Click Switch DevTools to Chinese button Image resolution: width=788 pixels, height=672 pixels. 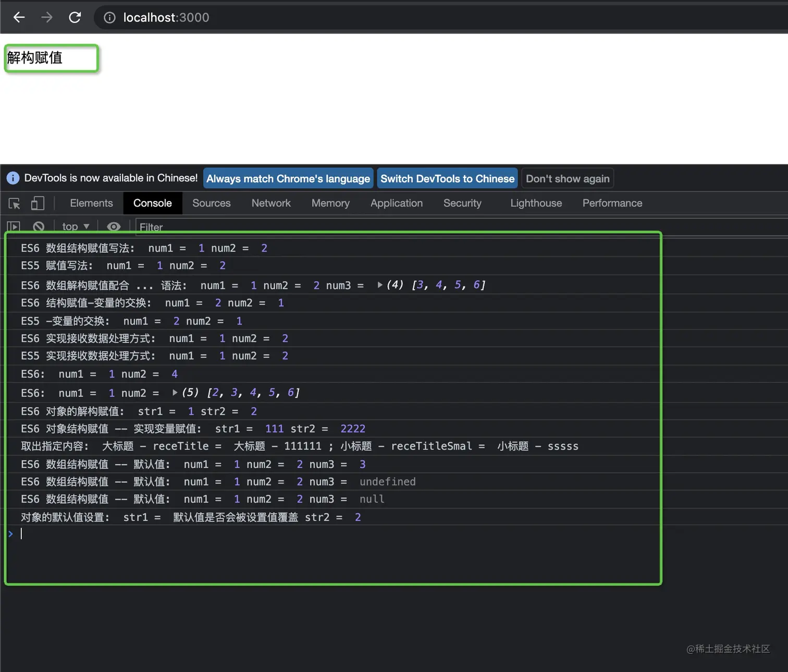coord(447,179)
